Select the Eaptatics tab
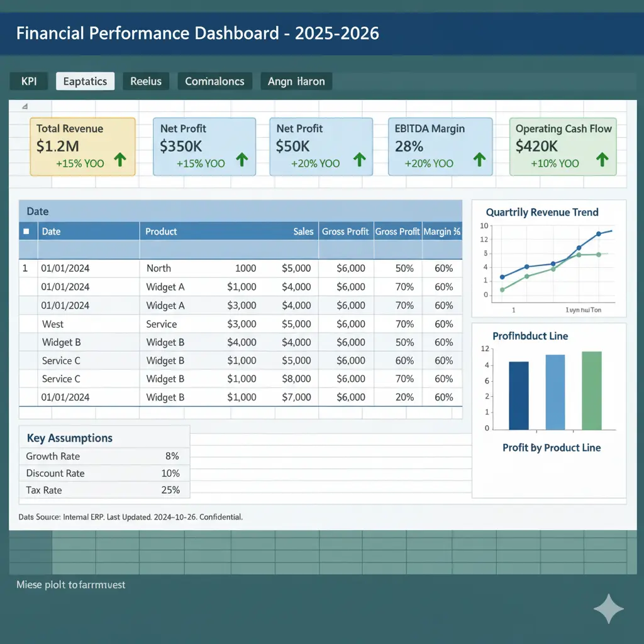 click(x=85, y=80)
